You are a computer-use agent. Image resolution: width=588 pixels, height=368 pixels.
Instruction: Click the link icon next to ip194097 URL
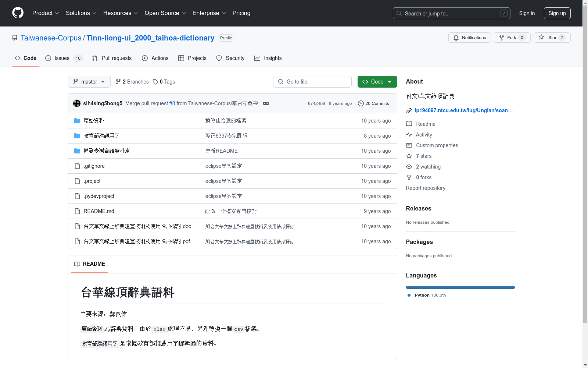point(409,110)
